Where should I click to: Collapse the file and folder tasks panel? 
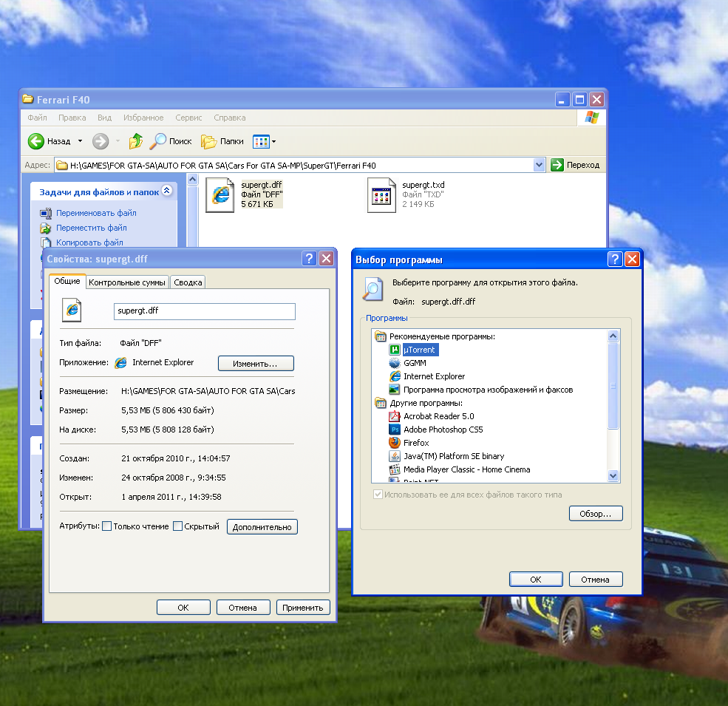(167, 191)
